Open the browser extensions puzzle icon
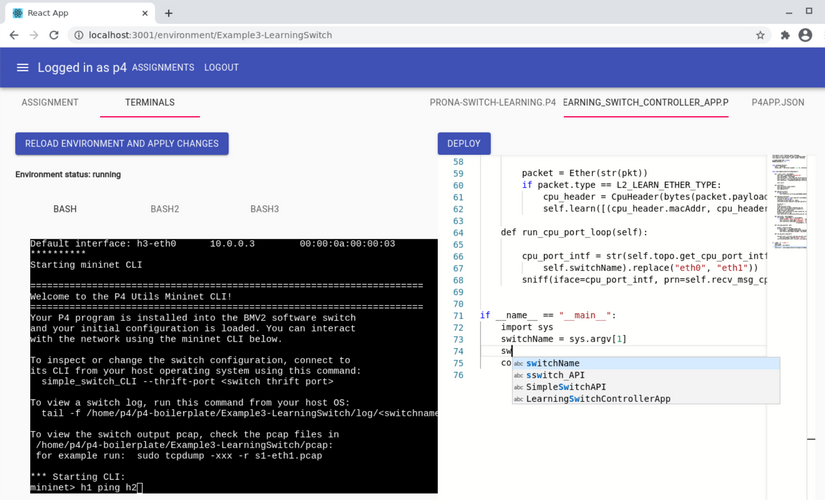The height and width of the screenshot is (500, 825). click(x=785, y=35)
